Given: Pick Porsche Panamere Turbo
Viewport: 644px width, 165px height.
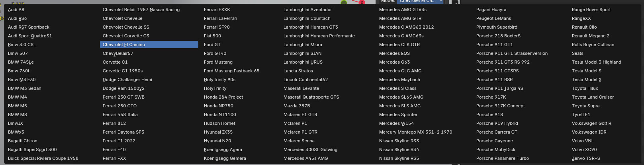Looking at the screenshot, I should [503, 158].
